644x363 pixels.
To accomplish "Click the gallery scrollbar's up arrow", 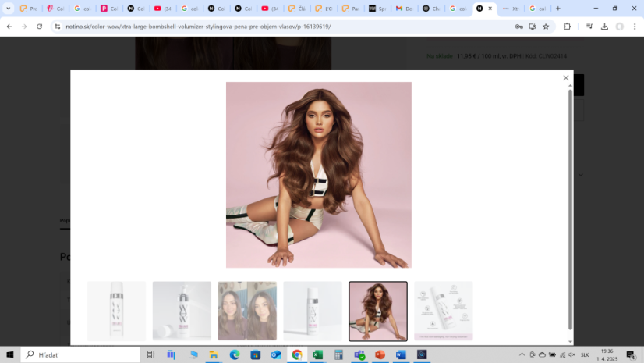I will [x=570, y=85].
